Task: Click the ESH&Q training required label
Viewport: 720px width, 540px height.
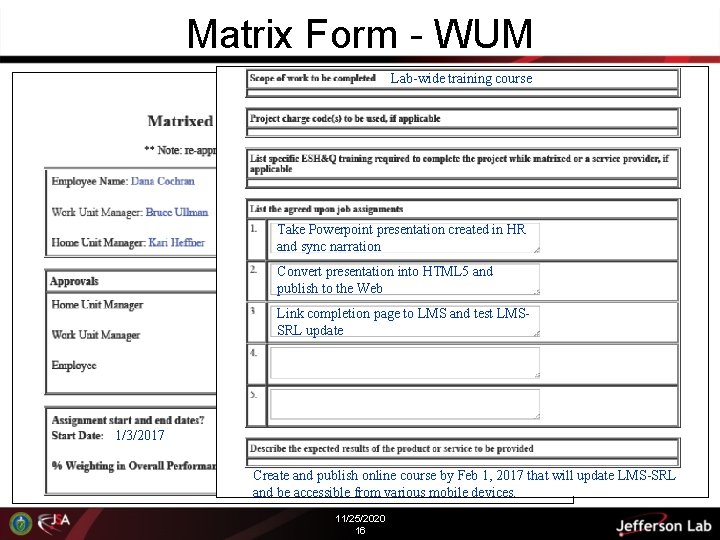Action: 459,163
